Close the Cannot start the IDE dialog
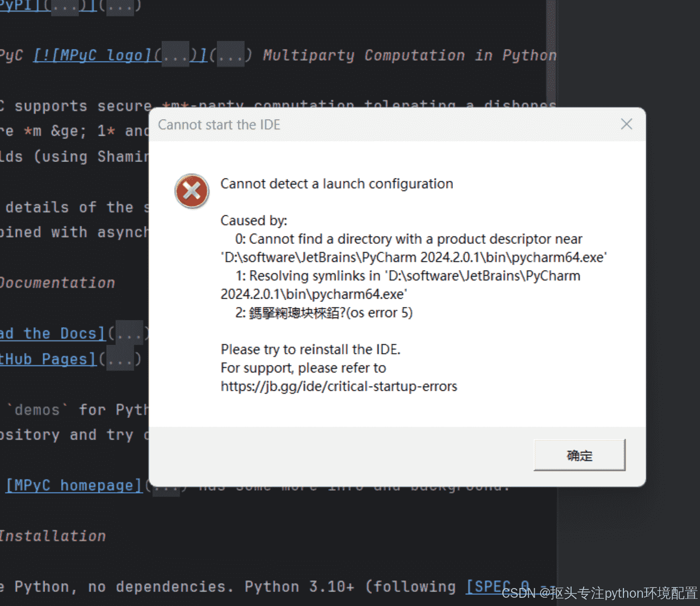 click(626, 124)
